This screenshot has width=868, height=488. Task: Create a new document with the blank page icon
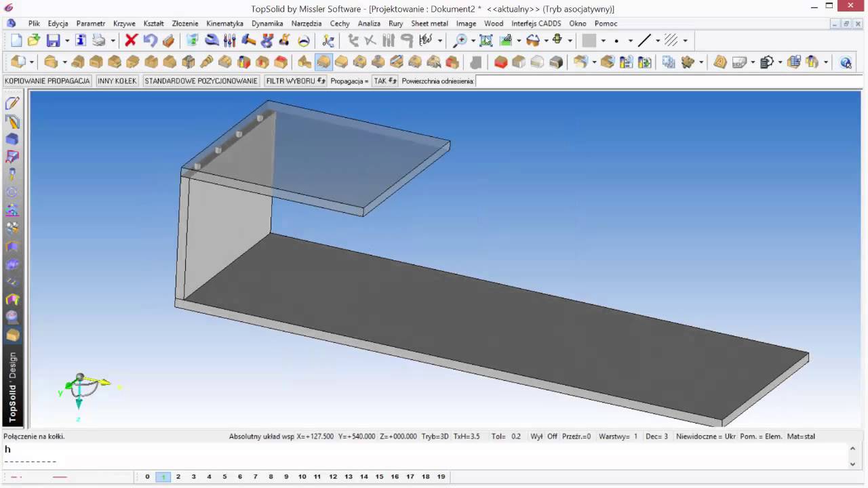tap(16, 41)
